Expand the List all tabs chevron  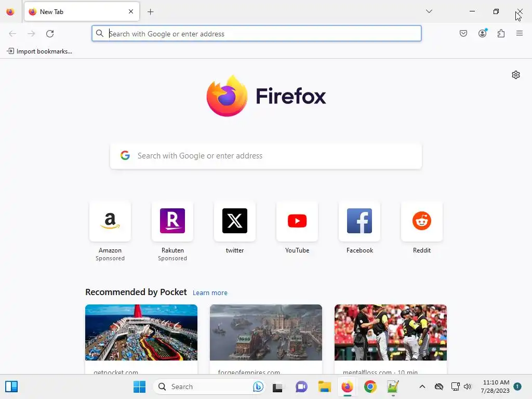coord(429,11)
